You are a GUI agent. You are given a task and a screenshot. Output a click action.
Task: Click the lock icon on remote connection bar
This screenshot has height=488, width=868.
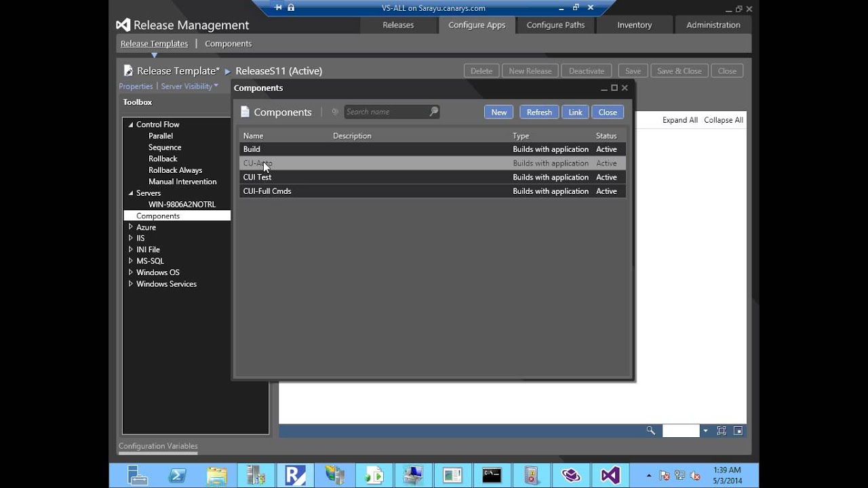click(x=291, y=7)
